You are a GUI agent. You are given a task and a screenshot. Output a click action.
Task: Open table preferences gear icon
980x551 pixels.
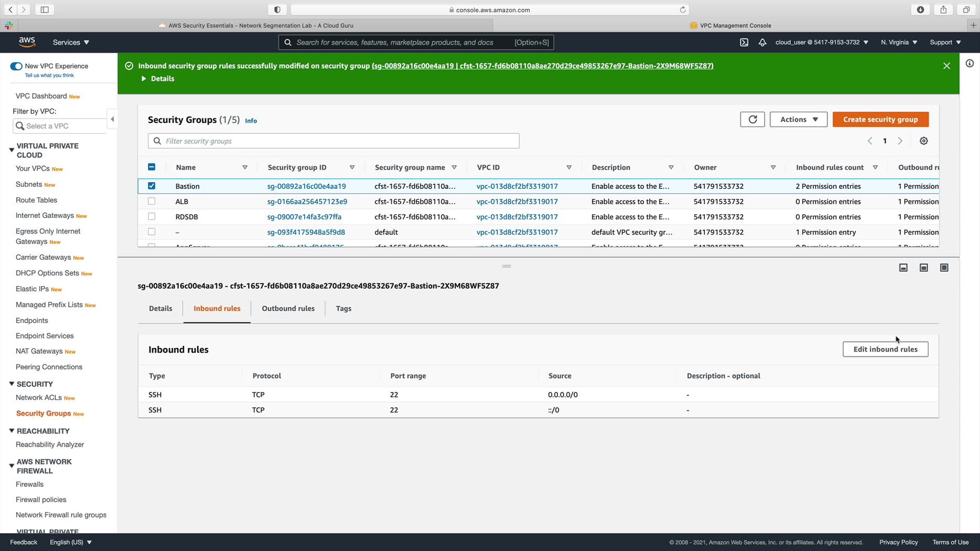pos(924,141)
